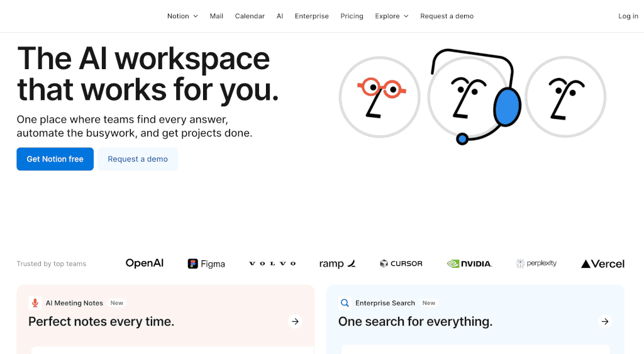Open the Notion dropdown menu

coord(182,16)
